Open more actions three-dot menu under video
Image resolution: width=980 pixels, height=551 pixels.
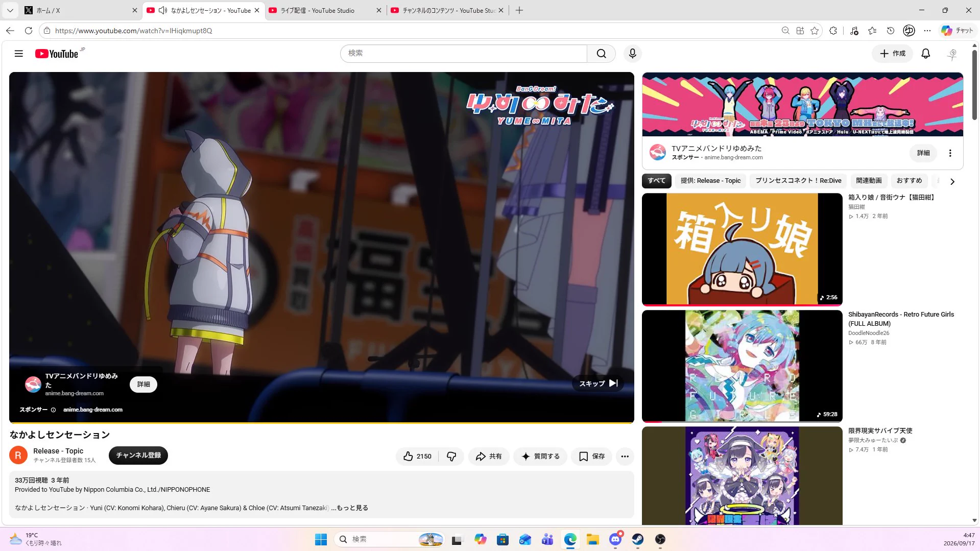(x=625, y=457)
